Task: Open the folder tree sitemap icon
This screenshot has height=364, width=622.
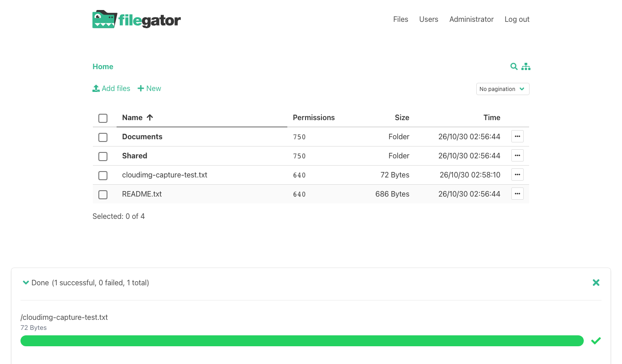Action: (x=526, y=66)
